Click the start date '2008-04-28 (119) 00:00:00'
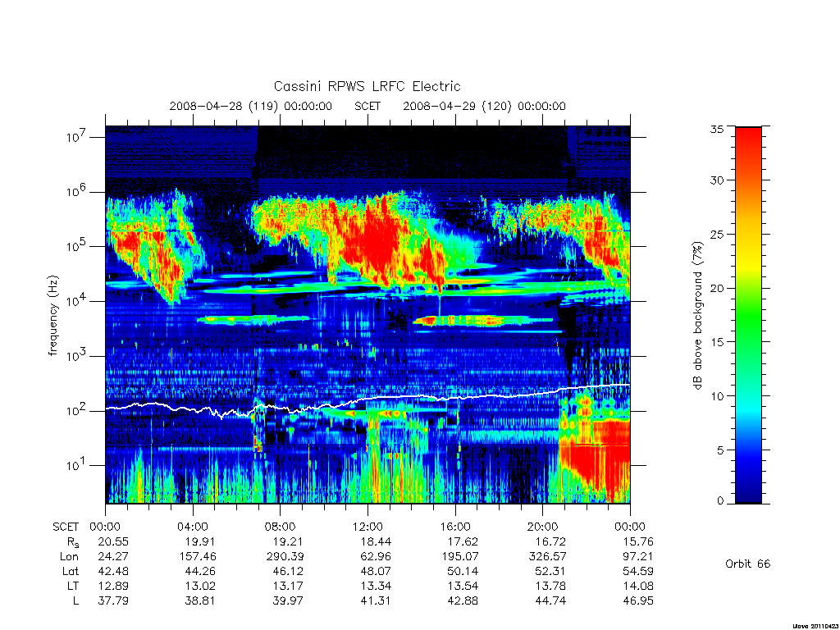This screenshot has width=840, height=630. pos(251,106)
